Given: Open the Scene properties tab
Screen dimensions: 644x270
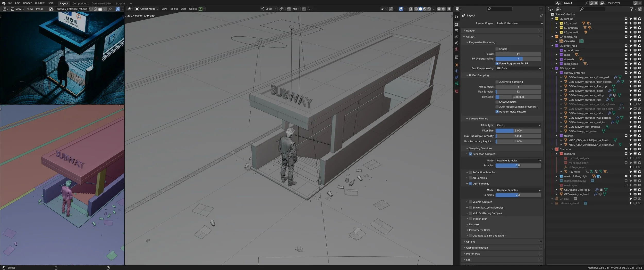Looking at the screenshot, I should [x=456, y=43].
